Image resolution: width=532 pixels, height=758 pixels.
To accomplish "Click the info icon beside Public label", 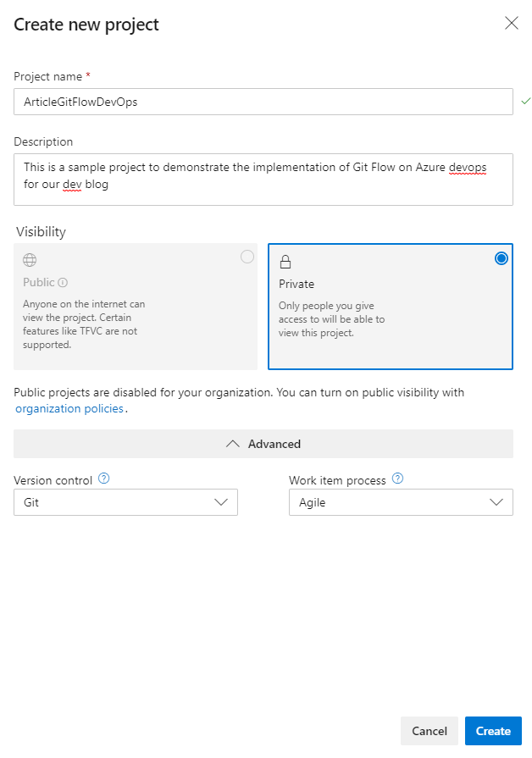I will (x=64, y=283).
